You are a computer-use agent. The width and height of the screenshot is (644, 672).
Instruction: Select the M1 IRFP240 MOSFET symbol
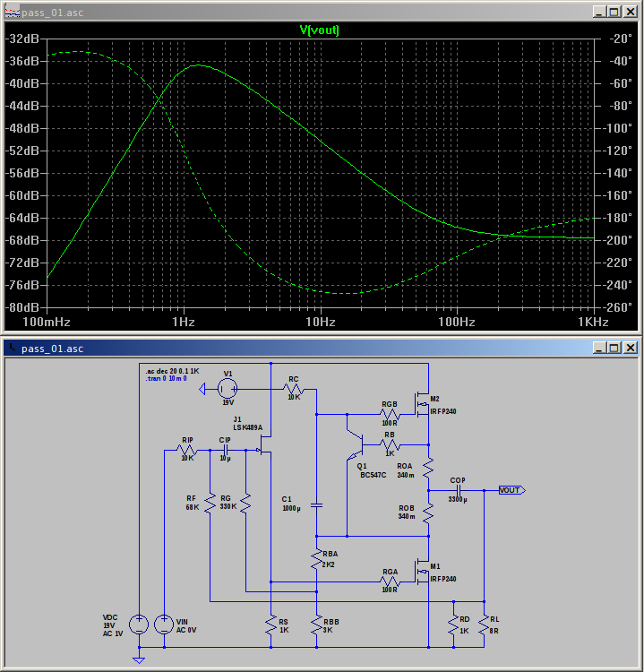[422, 572]
